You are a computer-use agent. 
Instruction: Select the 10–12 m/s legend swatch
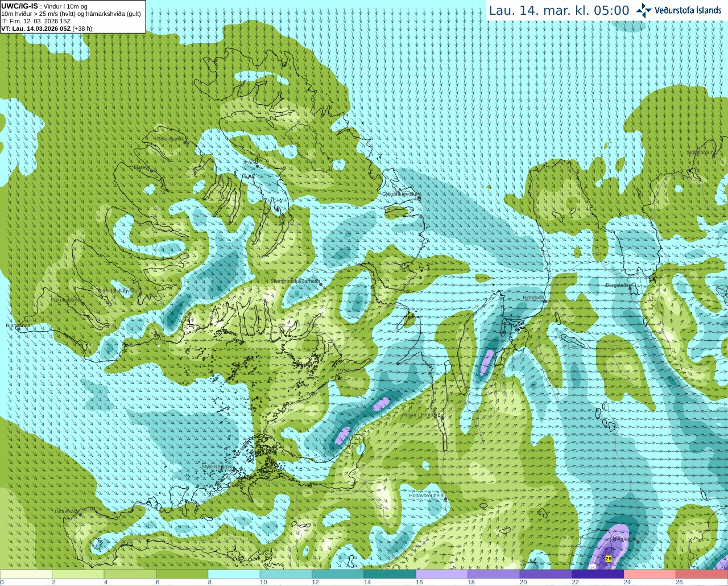click(x=286, y=573)
